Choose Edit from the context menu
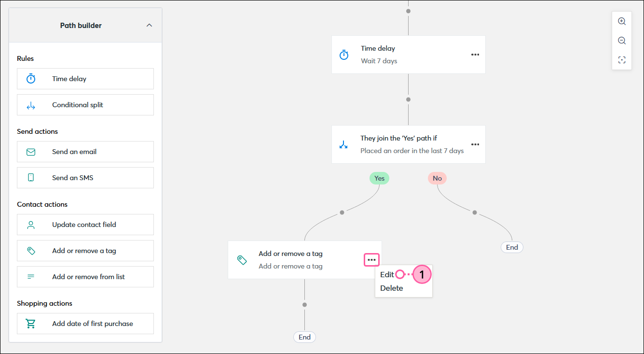 (x=386, y=274)
